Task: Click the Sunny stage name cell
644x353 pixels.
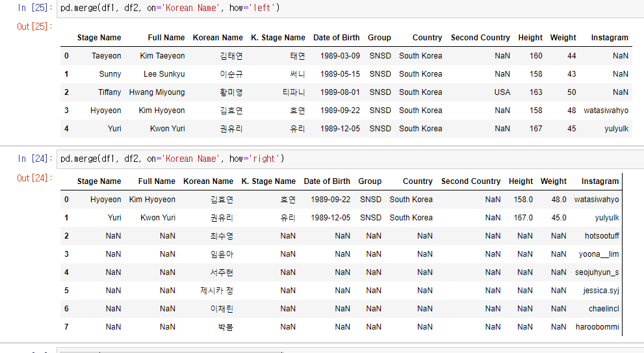Action: click(110, 74)
